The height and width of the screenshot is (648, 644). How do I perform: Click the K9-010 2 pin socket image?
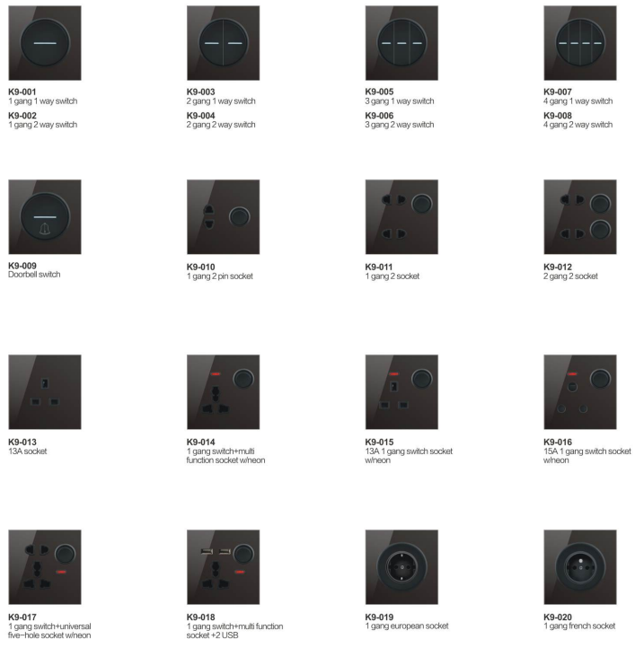[x=224, y=217]
